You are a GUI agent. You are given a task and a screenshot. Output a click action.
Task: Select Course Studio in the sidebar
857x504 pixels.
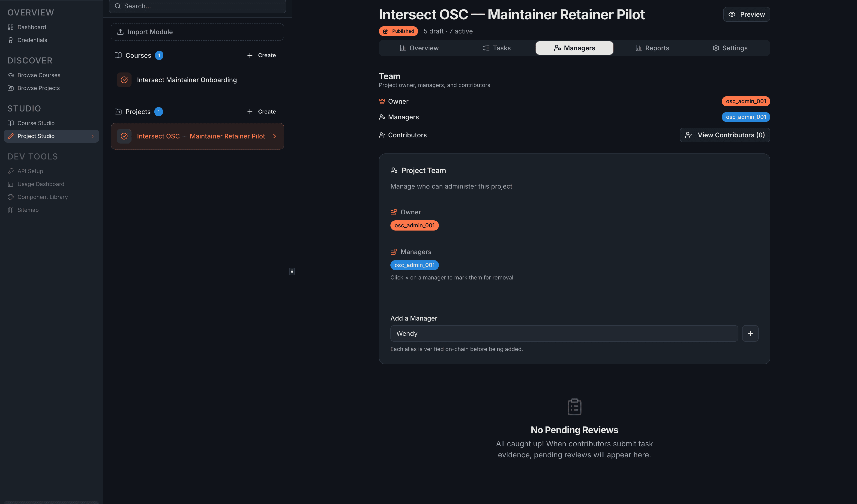[36, 123]
